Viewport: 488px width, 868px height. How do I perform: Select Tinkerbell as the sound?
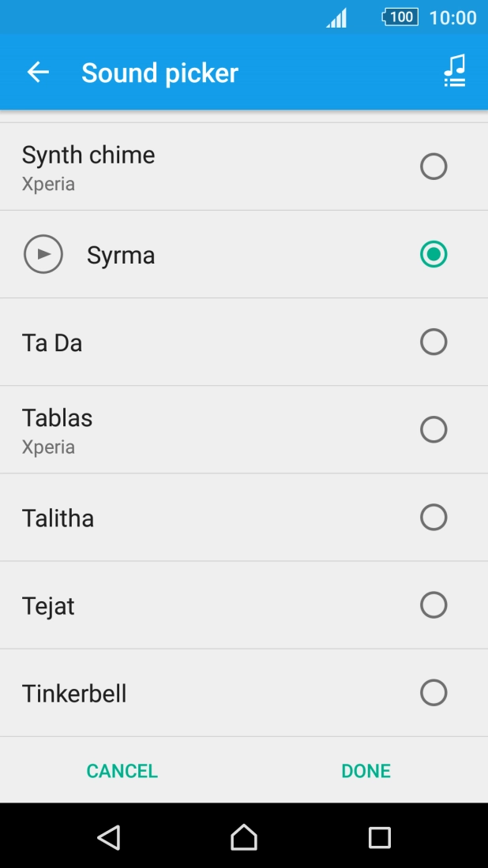click(x=434, y=693)
